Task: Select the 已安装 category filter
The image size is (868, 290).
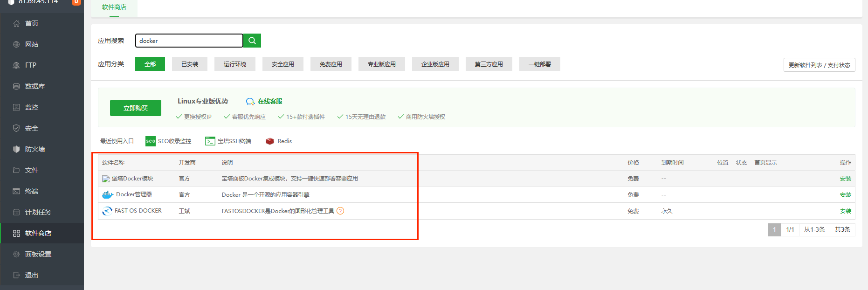Action: point(190,64)
